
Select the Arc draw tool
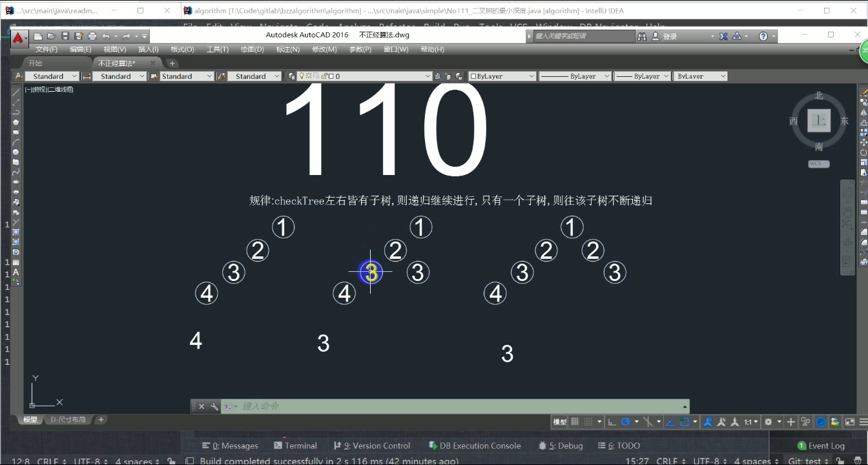(16, 142)
